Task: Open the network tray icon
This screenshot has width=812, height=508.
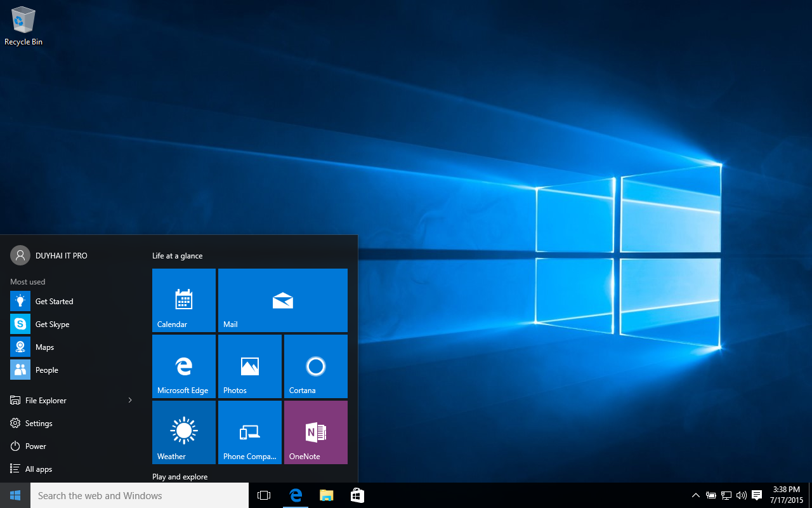Action: (x=726, y=495)
